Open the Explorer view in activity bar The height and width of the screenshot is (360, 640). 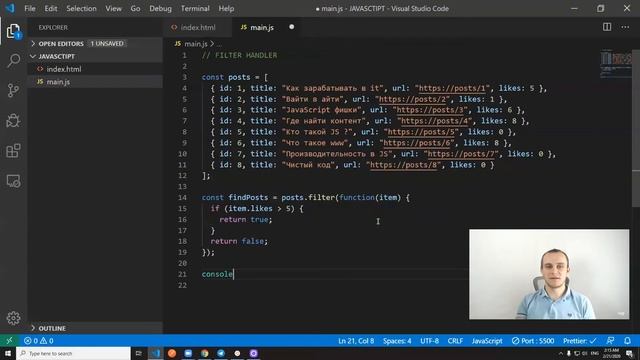click(13, 32)
